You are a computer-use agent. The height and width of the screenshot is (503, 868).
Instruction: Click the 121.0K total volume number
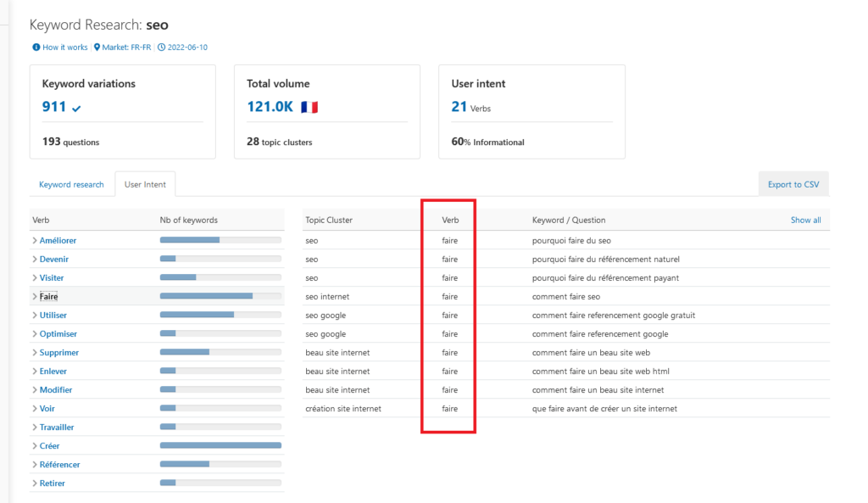[270, 107]
